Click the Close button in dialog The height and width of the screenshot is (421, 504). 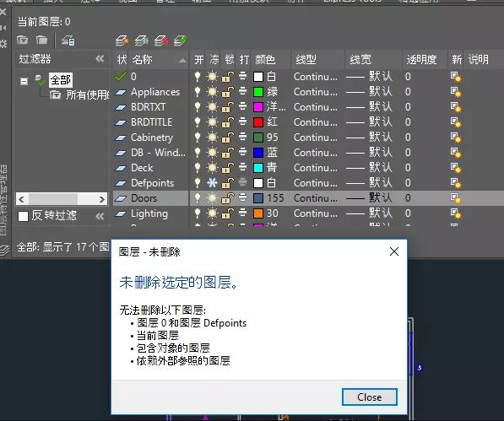click(369, 397)
